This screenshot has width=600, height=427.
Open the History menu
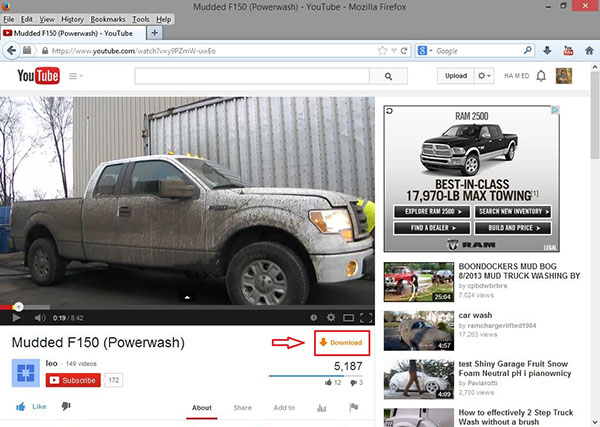tap(72, 19)
